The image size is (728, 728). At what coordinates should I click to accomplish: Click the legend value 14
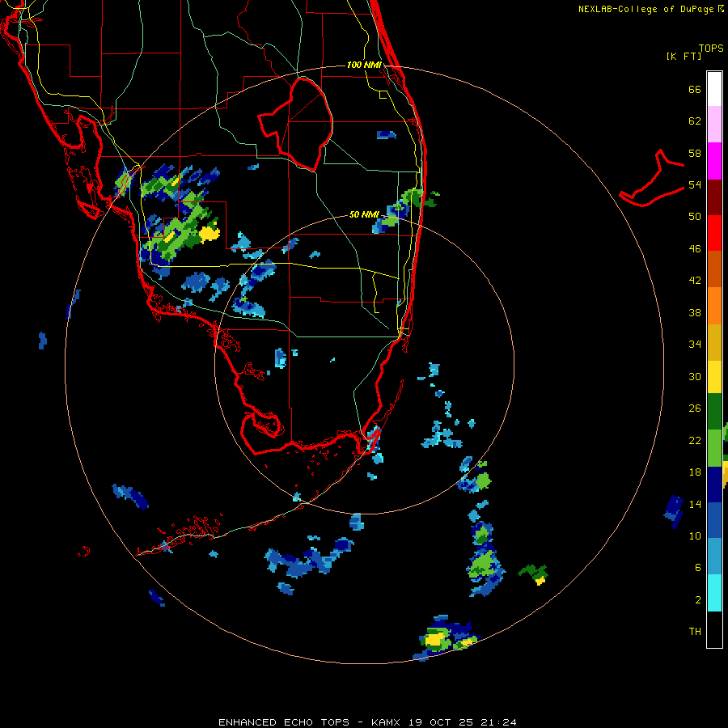695,505
